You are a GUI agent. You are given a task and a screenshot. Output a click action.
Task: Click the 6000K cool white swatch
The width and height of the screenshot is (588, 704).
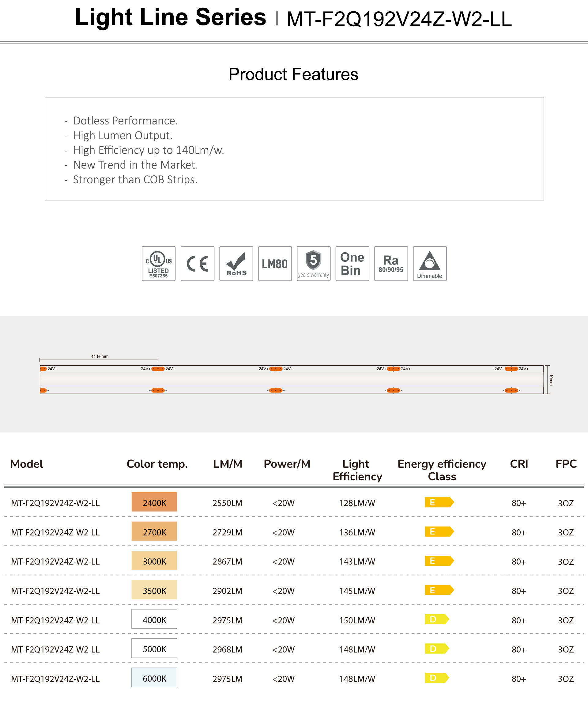[x=154, y=678]
